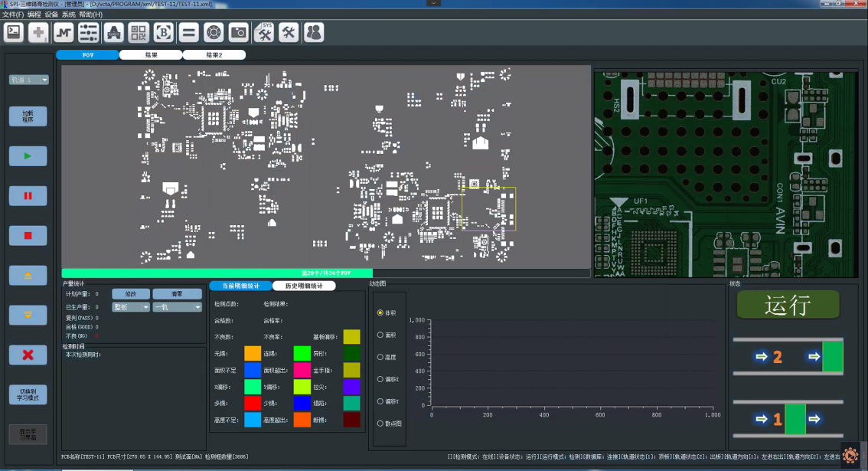The width and height of the screenshot is (868, 471).
Task: Open the SYS system settings tool
Action: click(263, 32)
